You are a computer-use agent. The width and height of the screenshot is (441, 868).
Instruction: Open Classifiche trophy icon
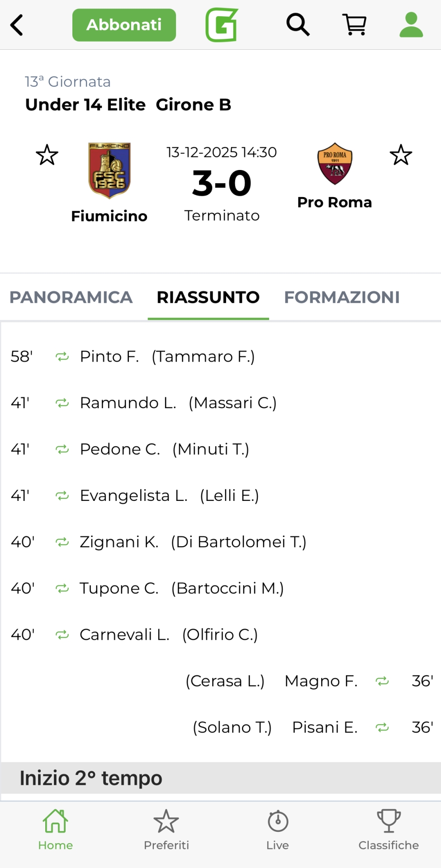(x=389, y=830)
